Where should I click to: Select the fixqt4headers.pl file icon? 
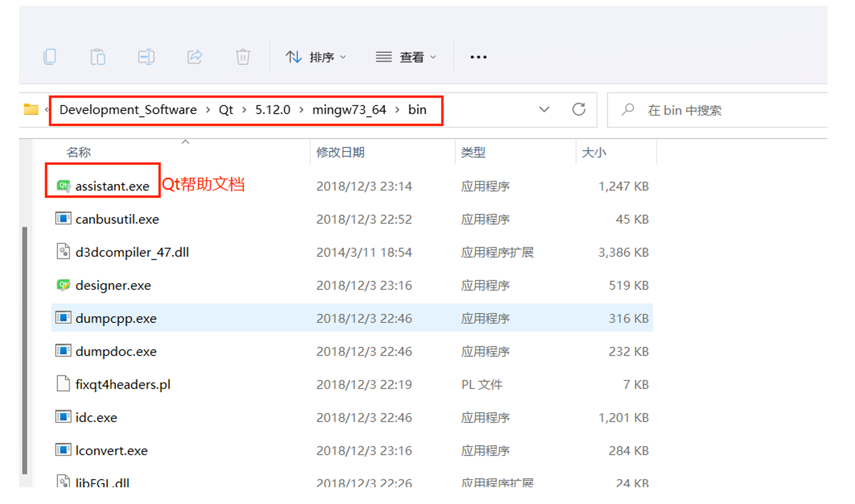click(63, 384)
